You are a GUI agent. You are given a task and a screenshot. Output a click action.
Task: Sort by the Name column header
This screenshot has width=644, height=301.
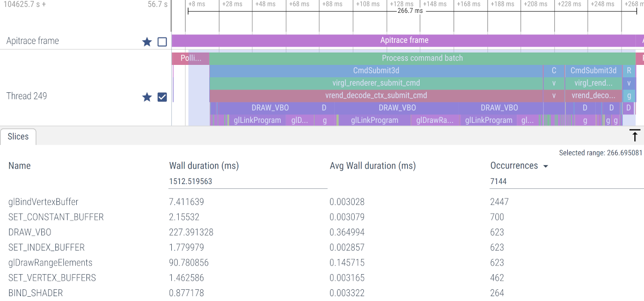(x=19, y=166)
